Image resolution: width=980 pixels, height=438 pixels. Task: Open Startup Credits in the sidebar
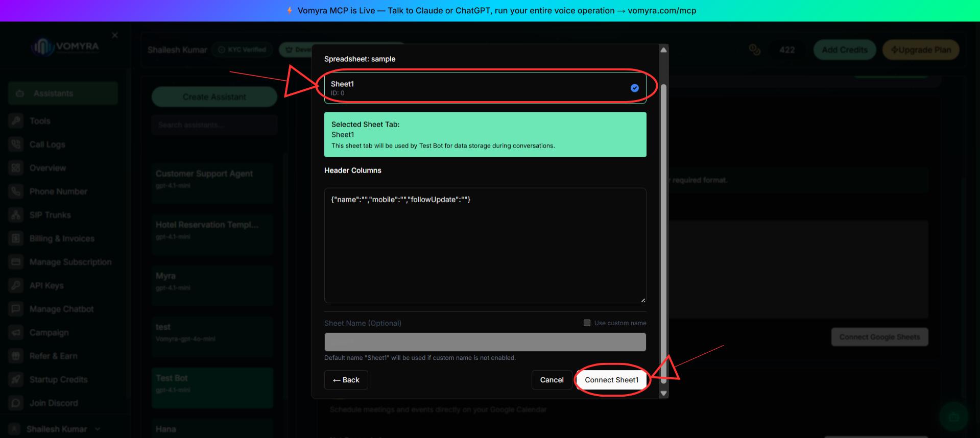[63, 379]
